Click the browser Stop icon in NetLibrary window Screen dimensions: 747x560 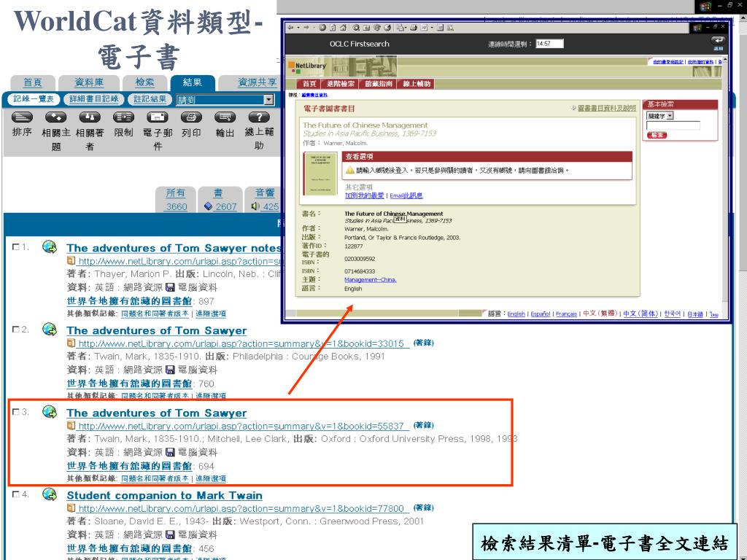pos(322,28)
